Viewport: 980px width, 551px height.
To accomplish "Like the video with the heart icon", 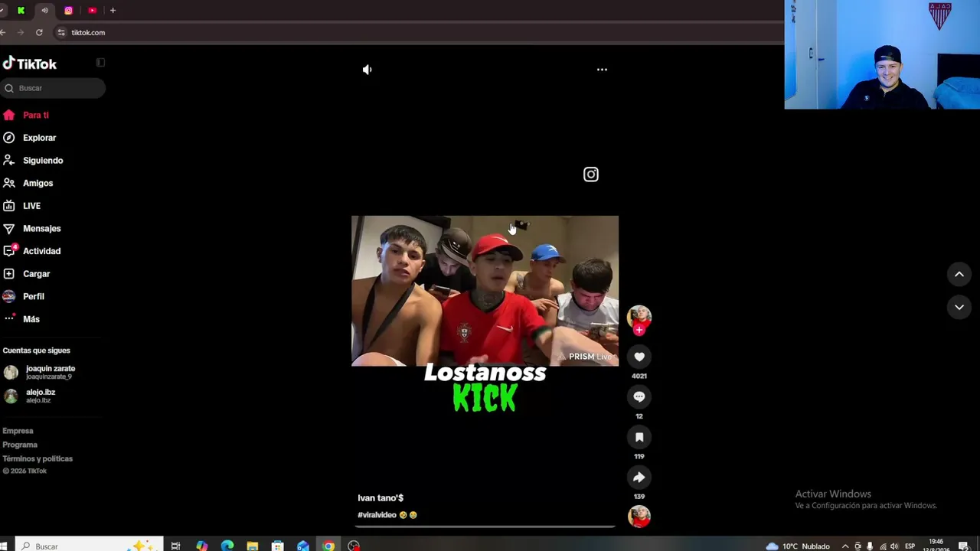I will pos(639,357).
